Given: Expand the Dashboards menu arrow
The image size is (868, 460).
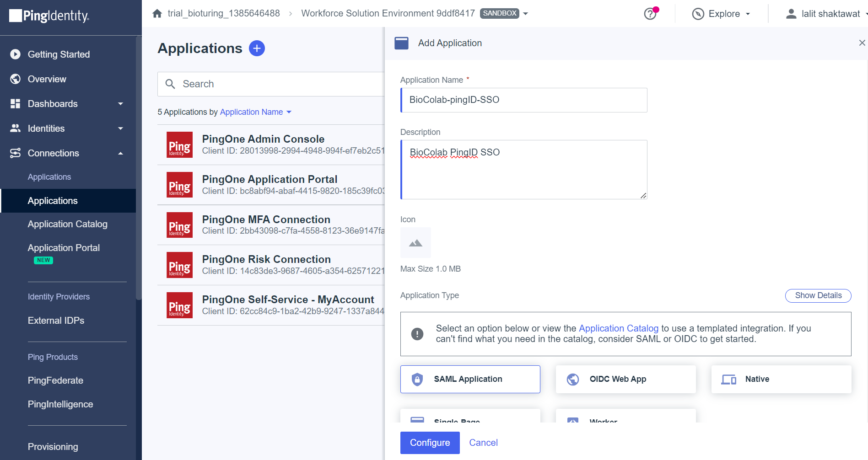Looking at the screenshot, I should [121, 104].
